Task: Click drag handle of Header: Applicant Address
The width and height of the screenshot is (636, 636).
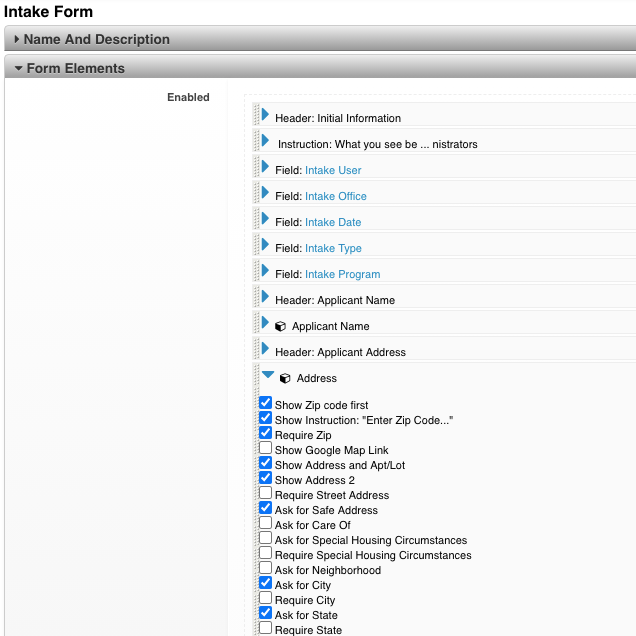Action: point(256,351)
